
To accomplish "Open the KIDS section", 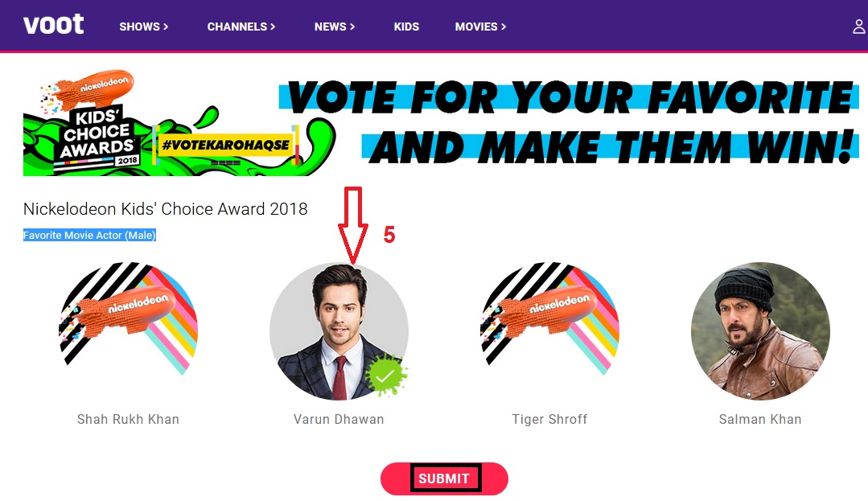I will (406, 27).
